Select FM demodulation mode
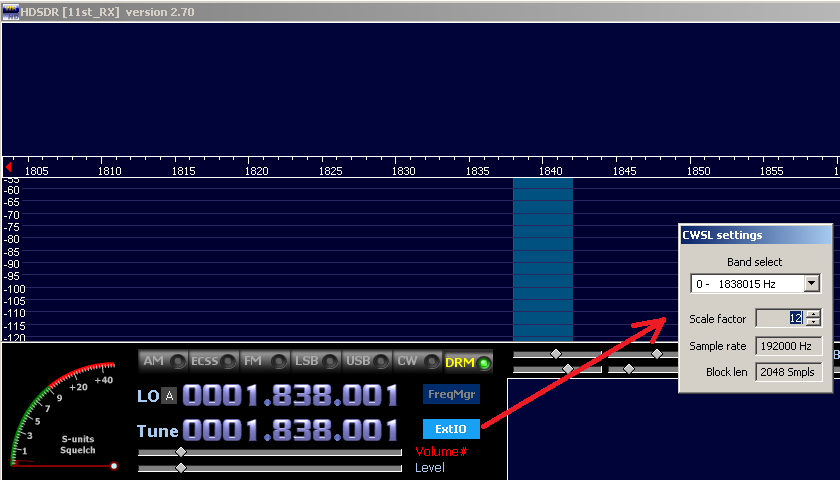Viewport: 840px width, 480px height. (265, 361)
